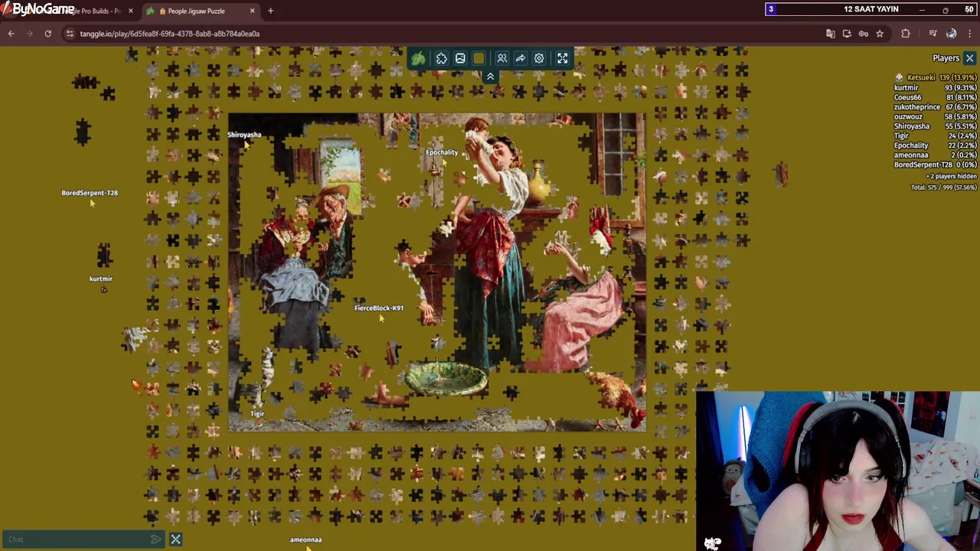Click the green bowl in the puzzle
Viewport: 980px width, 551px height.
pyautogui.click(x=446, y=378)
